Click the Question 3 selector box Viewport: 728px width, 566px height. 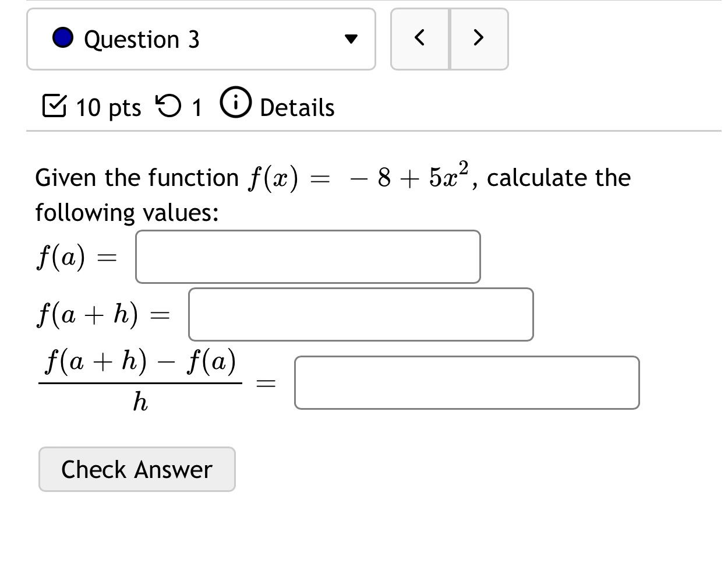click(201, 39)
